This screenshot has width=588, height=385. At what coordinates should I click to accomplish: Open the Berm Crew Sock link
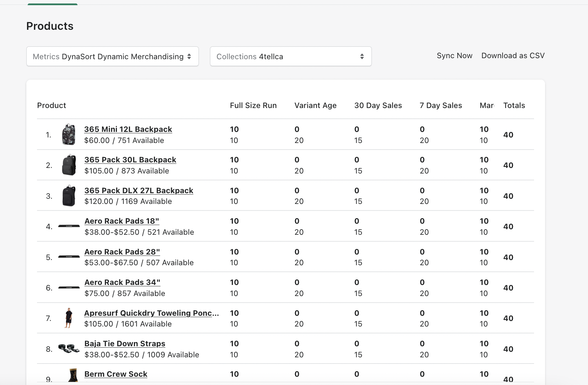point(116,374)
